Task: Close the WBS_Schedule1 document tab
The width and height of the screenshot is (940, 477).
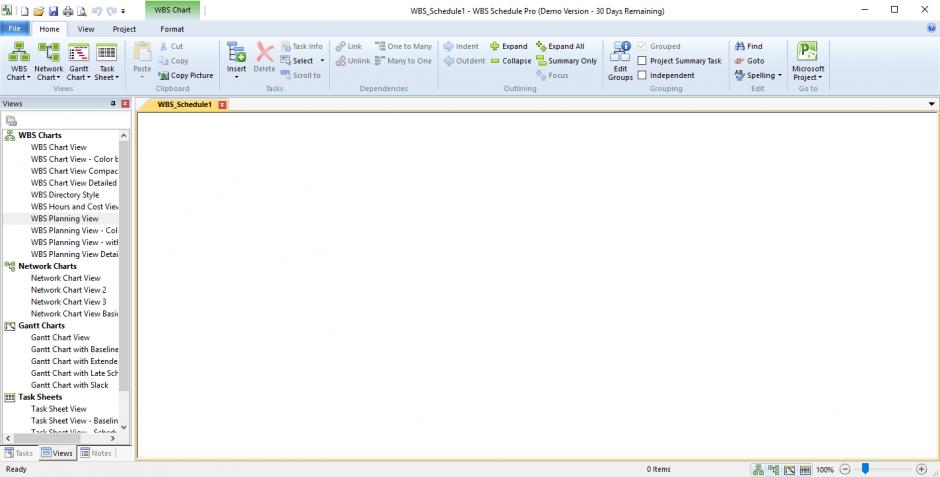Action: (222, 105)
